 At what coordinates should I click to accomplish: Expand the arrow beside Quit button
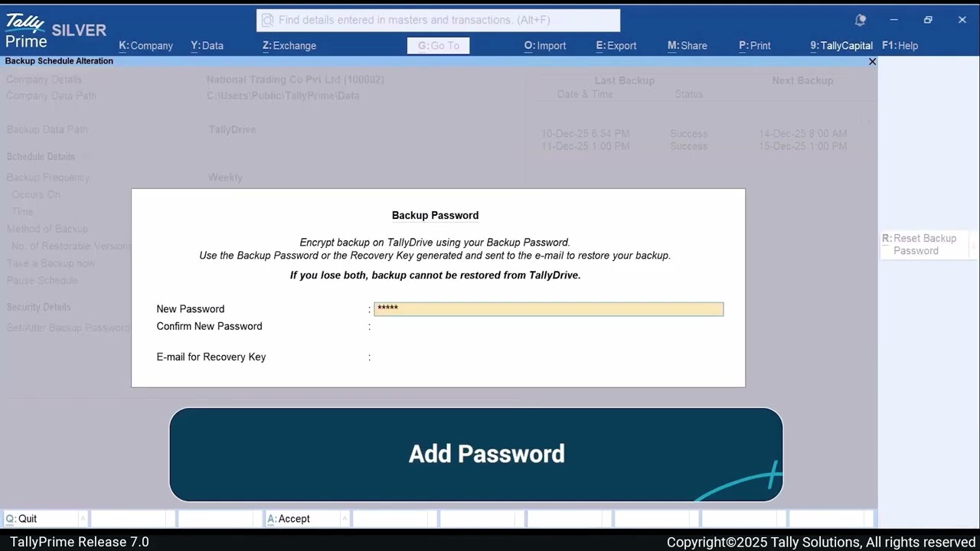83,519
